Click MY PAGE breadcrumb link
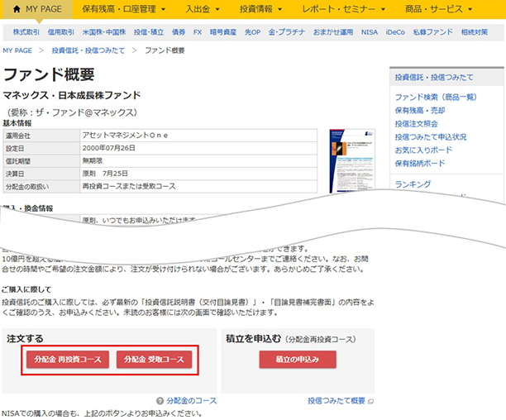 tap(17, 50)
